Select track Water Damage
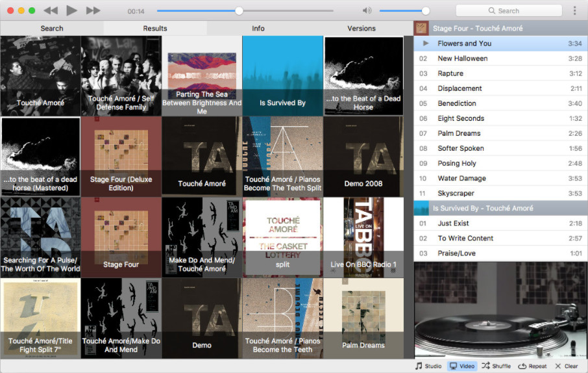 pyautogui.click(x=500, y=179)
